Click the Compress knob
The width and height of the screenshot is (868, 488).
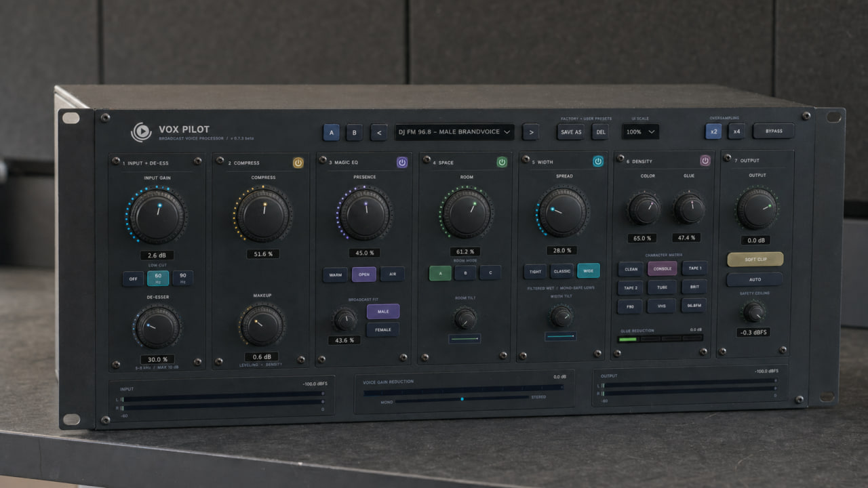[263, 214]
